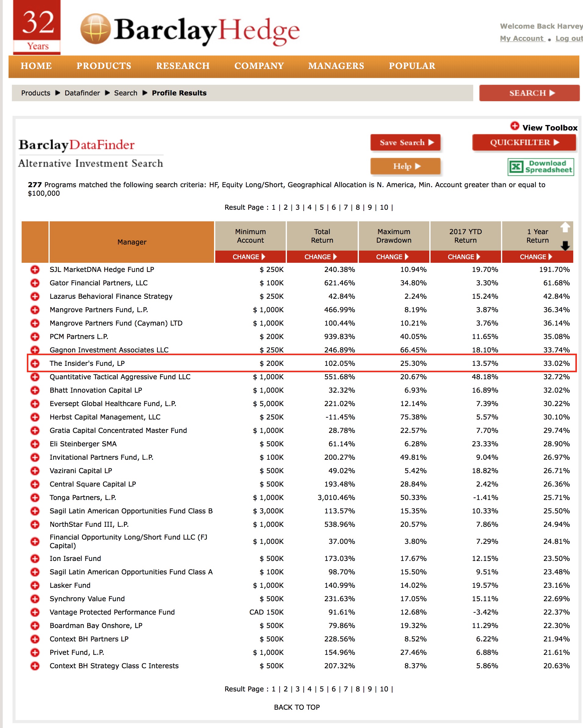
Task: Click plus icon beside Invitational Partners Fund
Action: 35,457
